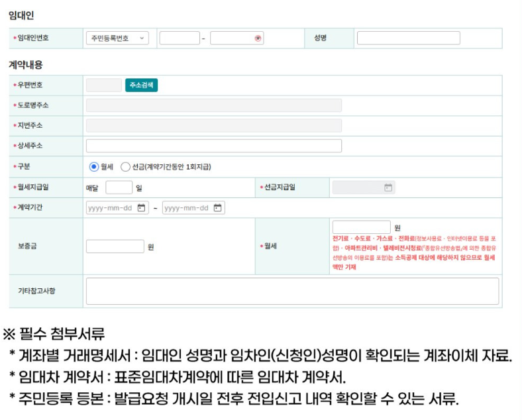Click the 우편번호 postal code field
The image size is (522, 420).
pyautogui.click(x=104, y=85)
